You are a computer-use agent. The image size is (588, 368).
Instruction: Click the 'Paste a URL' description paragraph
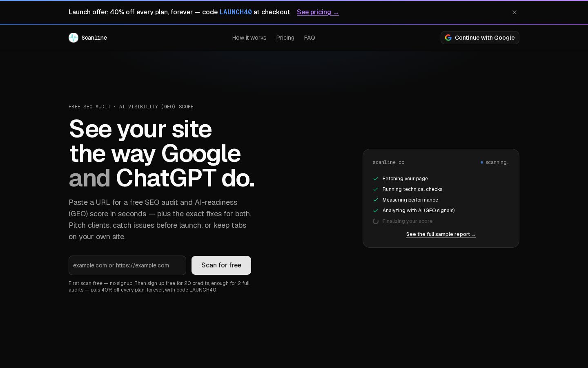click(160, 220)
